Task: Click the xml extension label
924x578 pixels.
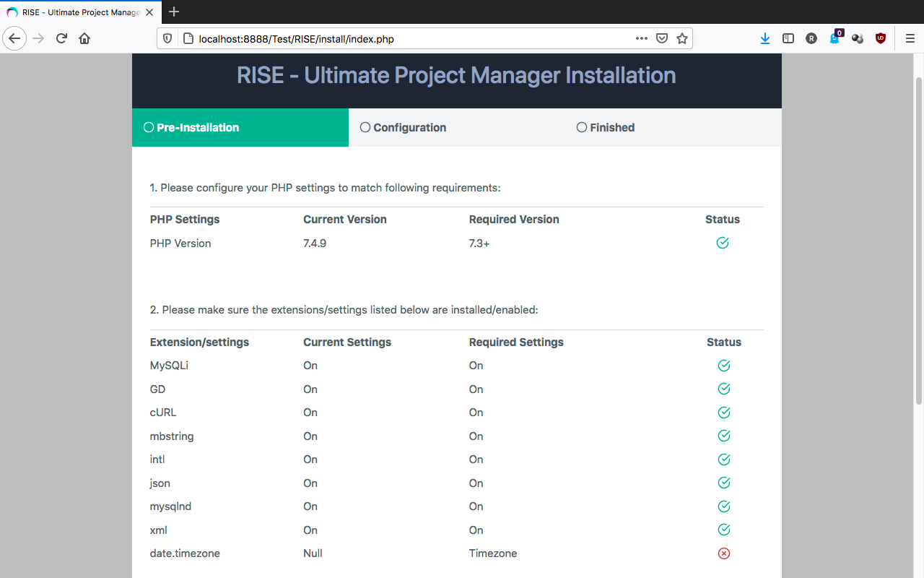Action: click(159, 530)
